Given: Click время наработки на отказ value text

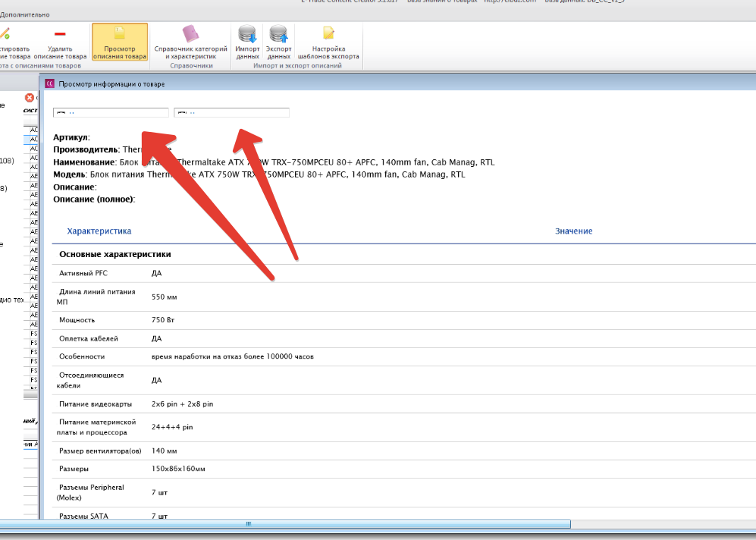Looking at the screenshot, I should pyautogui.click(x=232, y=356).
